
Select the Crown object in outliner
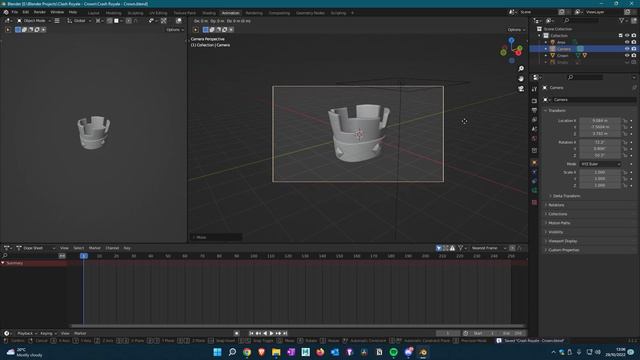(562, 56)
